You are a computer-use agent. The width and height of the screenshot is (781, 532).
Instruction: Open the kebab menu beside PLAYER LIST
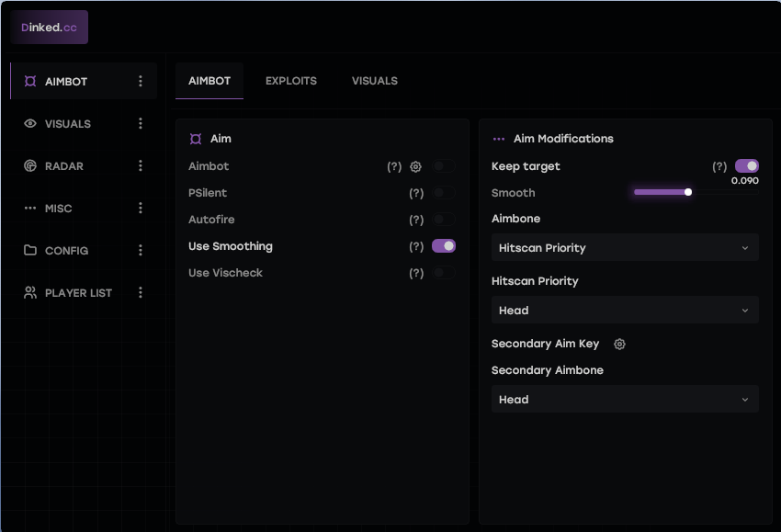(x=141, y=292)
